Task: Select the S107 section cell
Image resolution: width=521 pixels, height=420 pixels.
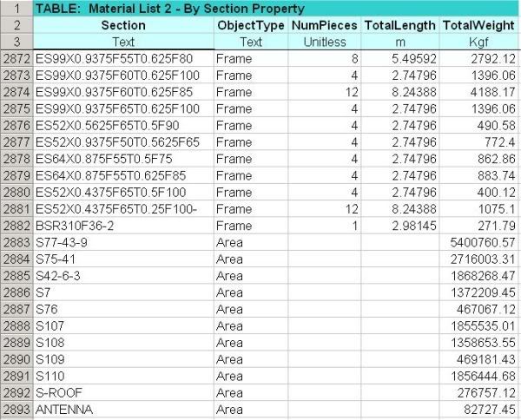Action: pyautogui.click(x=123, y=325)
